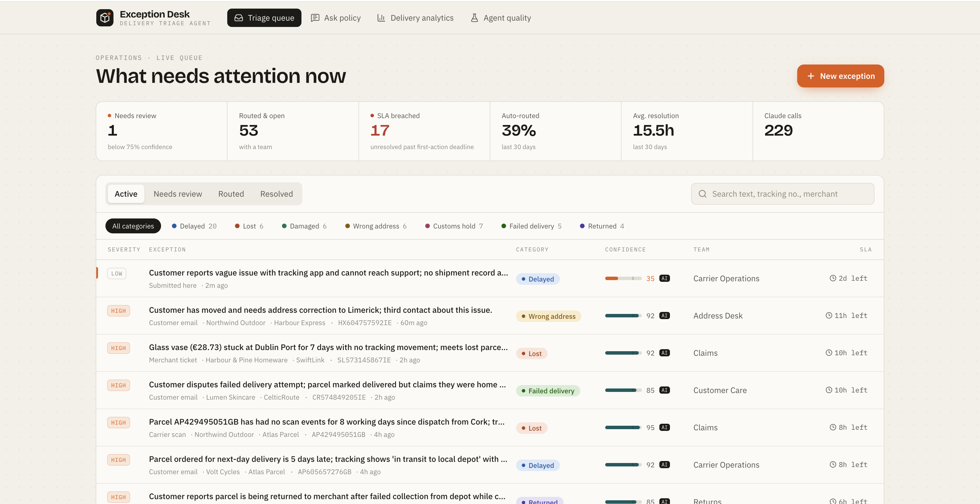
Task: Switch to Needs review queue tab
Action: click(x=178, y=194)
